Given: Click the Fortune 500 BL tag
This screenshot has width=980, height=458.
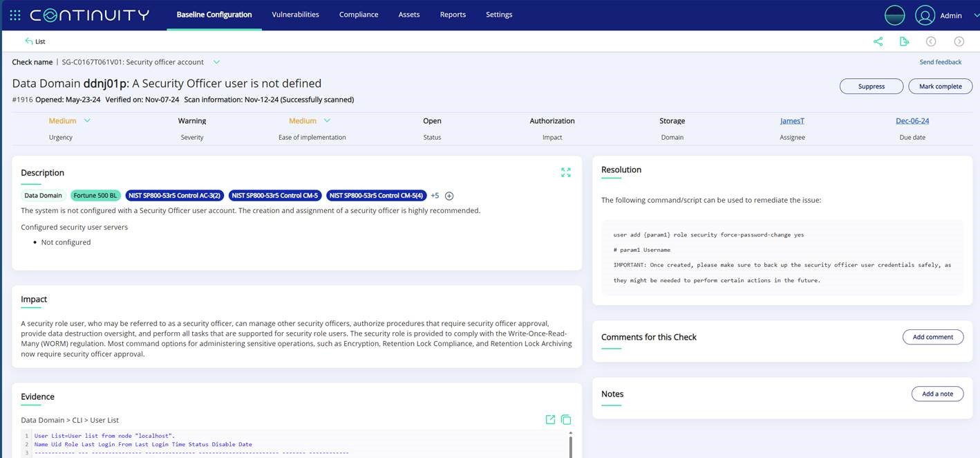Looking at the screenshot, I should pos(95,196).
